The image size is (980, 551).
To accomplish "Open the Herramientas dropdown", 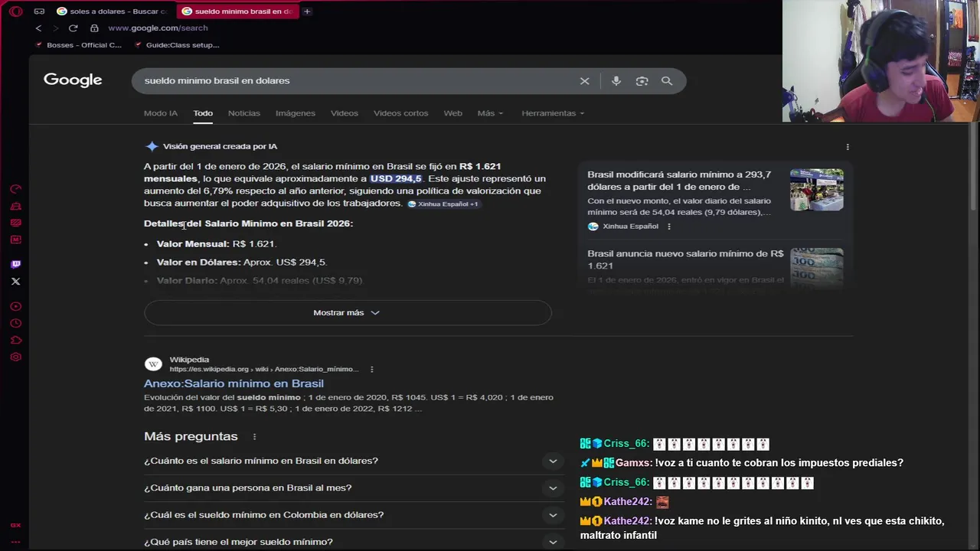I will tap(553, 113).
